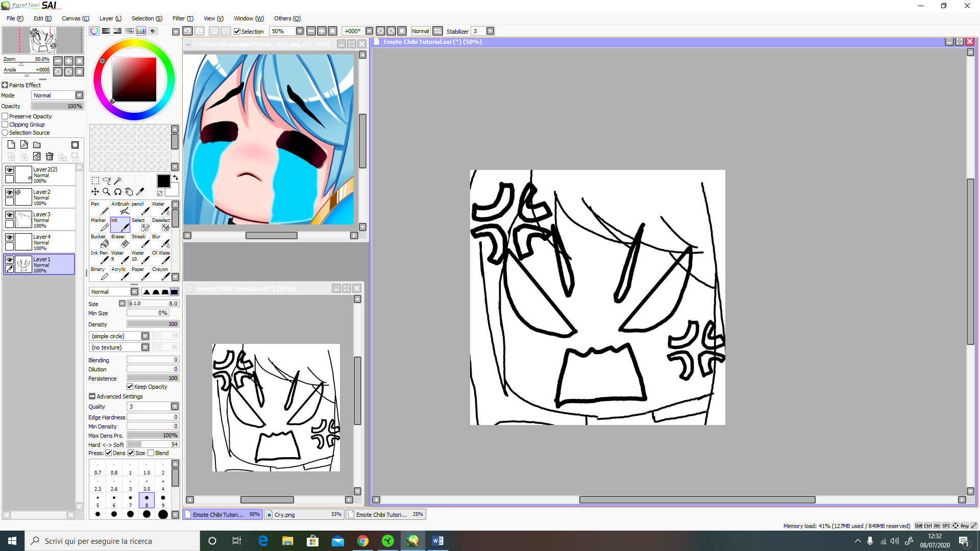Choose the lasso selection tool
980x551 pixels.
point(107,181)
